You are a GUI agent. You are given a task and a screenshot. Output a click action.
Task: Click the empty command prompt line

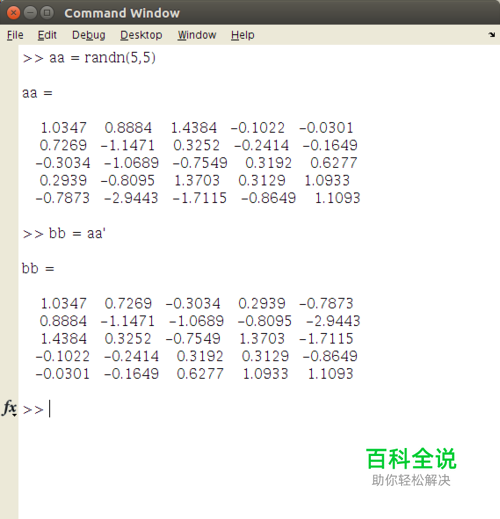257,409
